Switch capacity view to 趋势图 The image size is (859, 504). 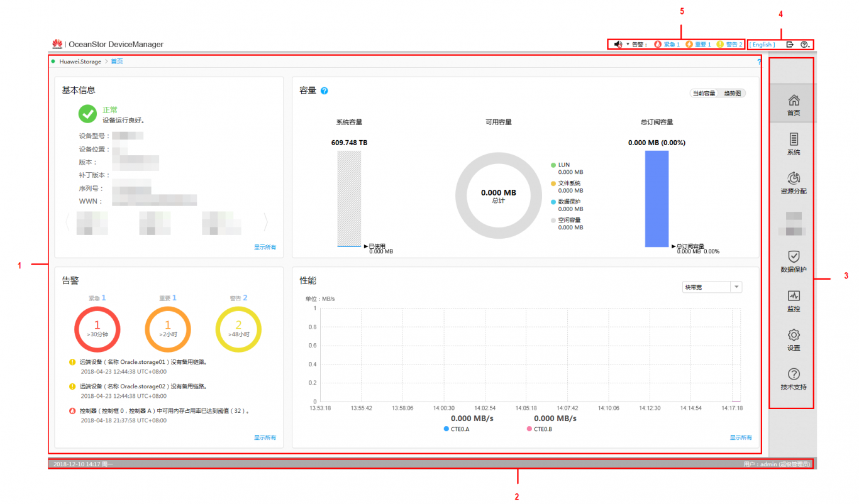pyautogui.click(x=733, y=93)
